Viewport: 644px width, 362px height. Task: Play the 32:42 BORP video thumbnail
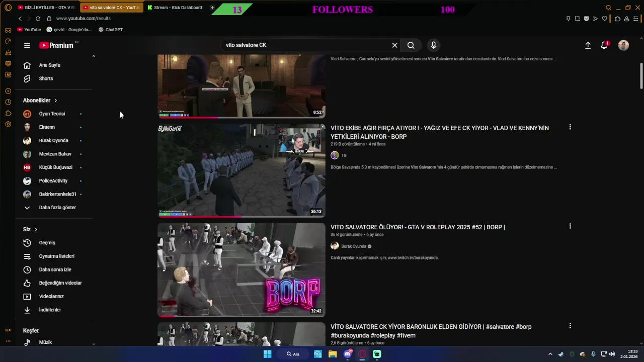click(242, 270)
